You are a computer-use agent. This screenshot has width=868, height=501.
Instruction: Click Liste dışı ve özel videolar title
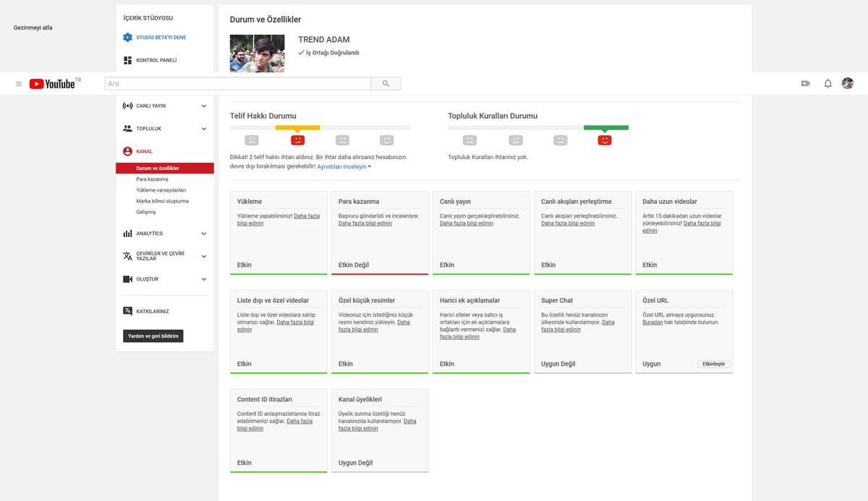[273, 301]
